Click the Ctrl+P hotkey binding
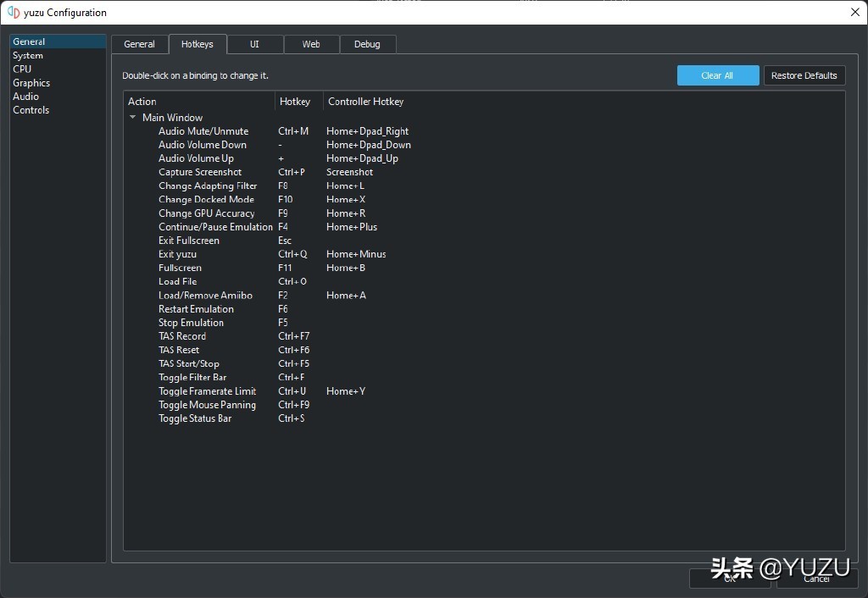The image size is (868, 598). tap(292, 172)
